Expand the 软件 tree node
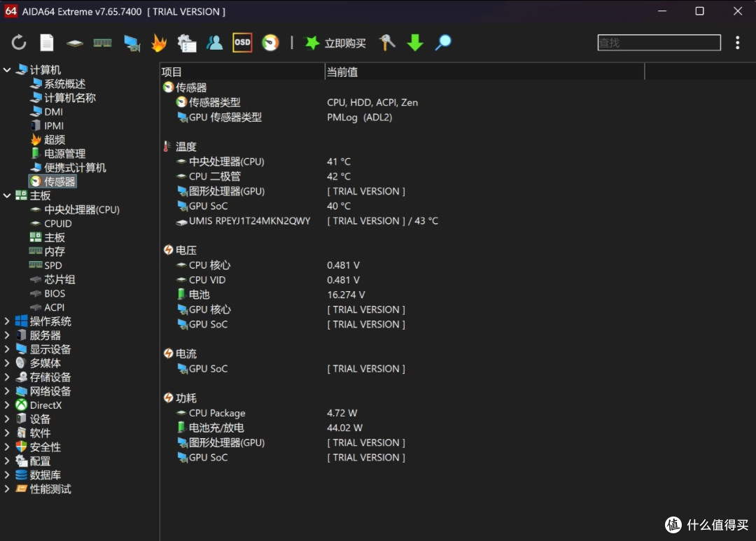Image resolution: width=756 pixels, height=541 pixels. [x=7, y=433]
